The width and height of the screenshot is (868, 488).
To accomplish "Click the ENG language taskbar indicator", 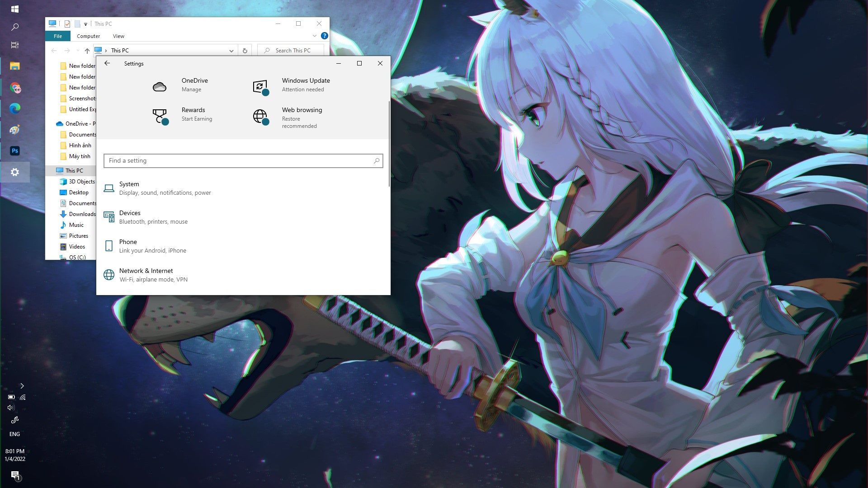I will coord(14,434).
